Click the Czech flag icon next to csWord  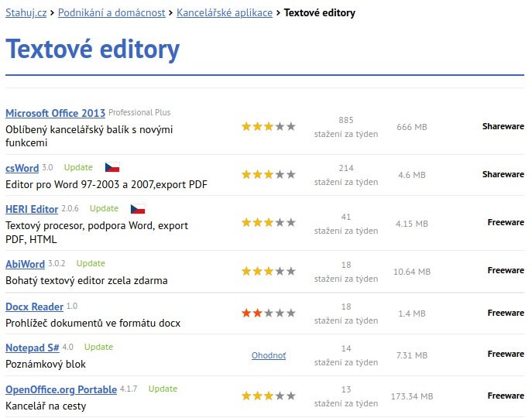point(112,167)
